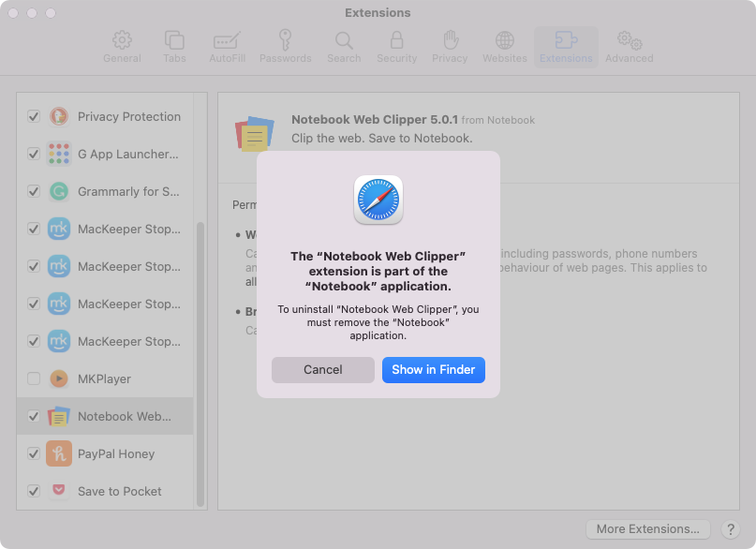Click the Show in Finder button
This screenshot has height=549, width=756.
[434, 370]
